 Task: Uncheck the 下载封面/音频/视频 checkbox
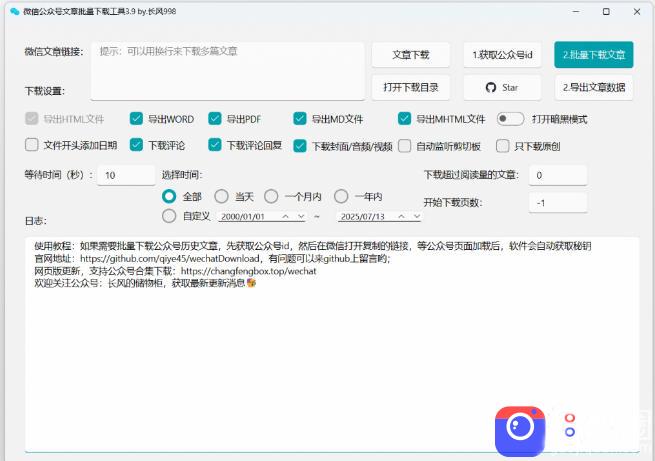pyautogui.click(x=300, y=146)
